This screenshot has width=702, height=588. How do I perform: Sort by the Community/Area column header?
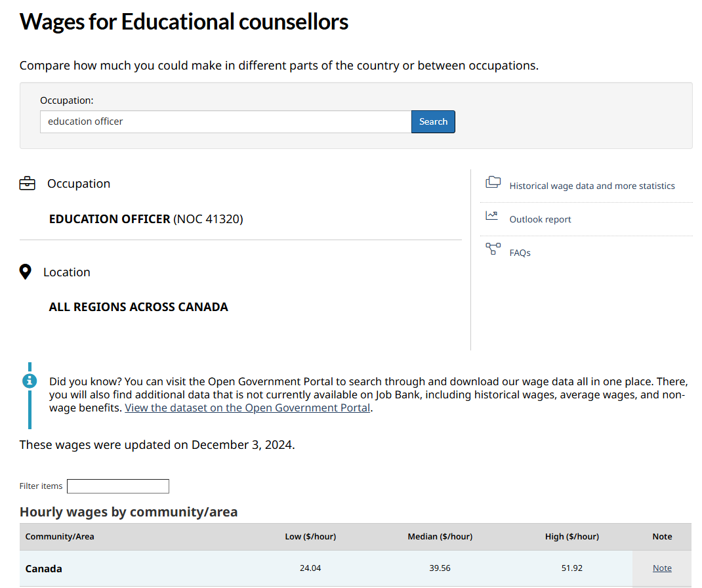tap(60, 537)
